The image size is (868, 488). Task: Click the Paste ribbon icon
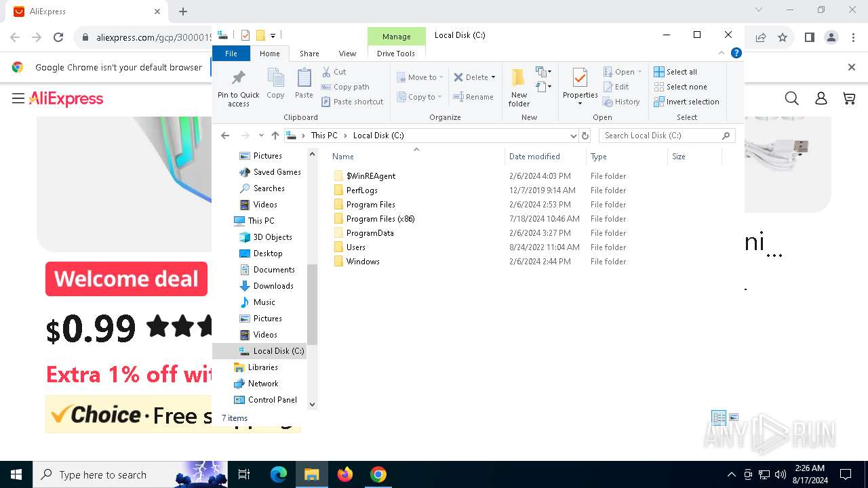click(304, 84)
